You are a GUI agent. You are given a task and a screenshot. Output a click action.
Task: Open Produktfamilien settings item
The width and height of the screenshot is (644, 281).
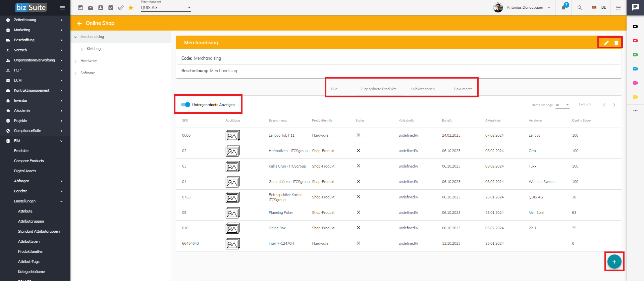click(x=31, y=251)
